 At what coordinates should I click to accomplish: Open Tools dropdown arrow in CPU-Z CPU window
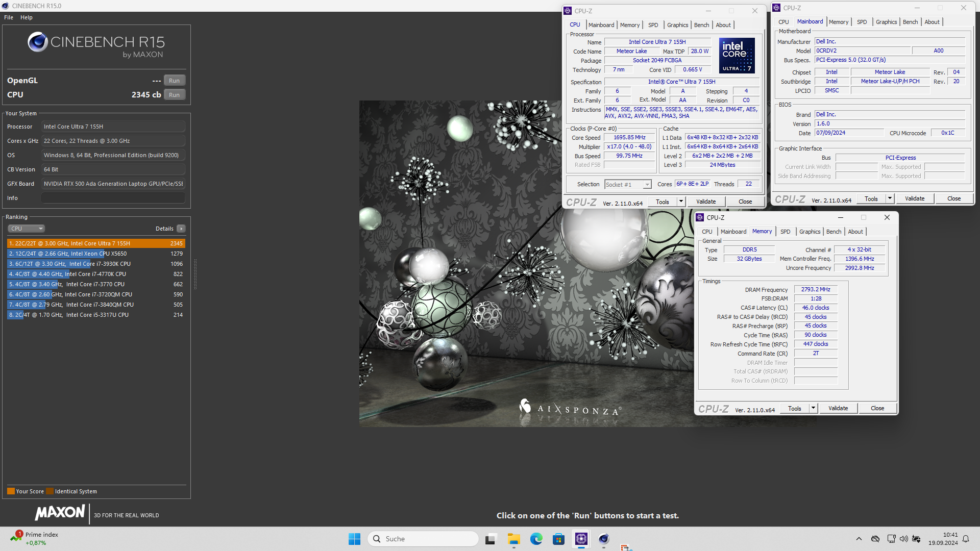681,202
